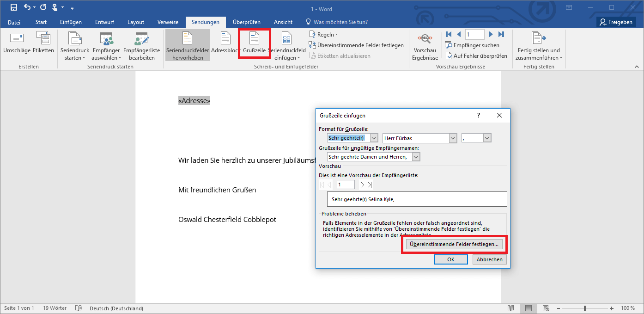
Task: Open touch/mouse mode icon in quick access
Action: click(55, 7)
